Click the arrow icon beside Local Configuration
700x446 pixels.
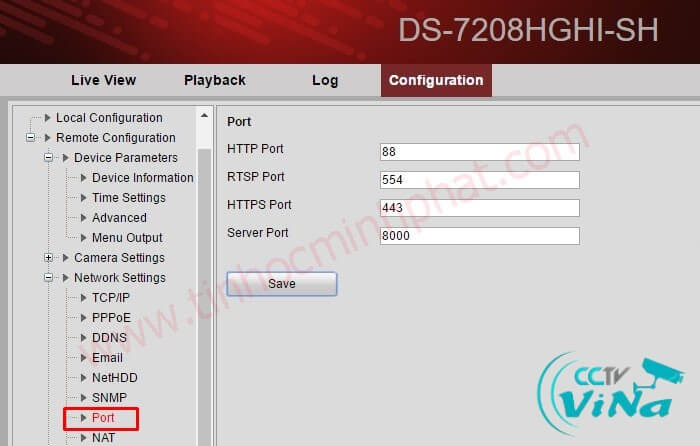coord(47,118)
